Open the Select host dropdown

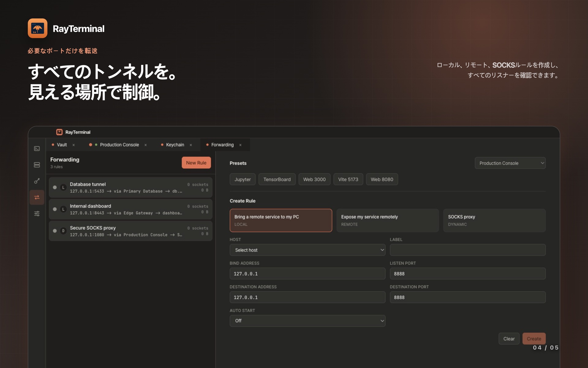307,250
